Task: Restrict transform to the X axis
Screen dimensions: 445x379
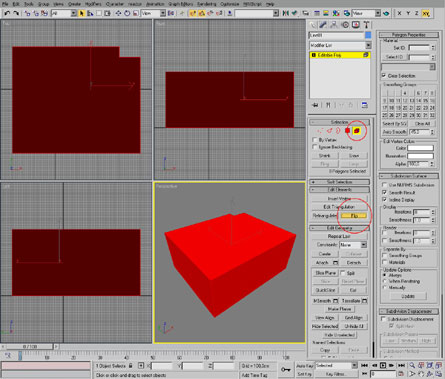Action: tap(399, 13)
